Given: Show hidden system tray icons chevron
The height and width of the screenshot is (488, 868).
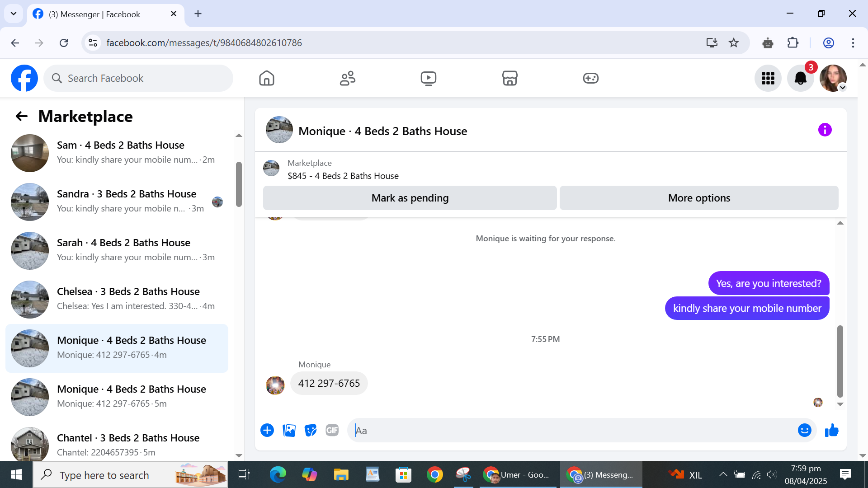Looking at the screenshot, I should [723, 474].
